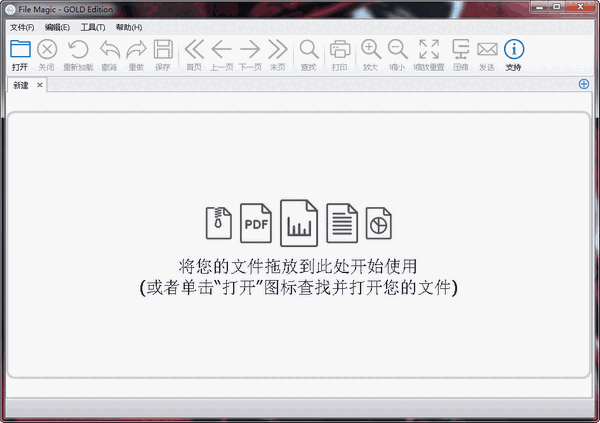Click the File Magic app icon in title bar
600x423 pixels.
point(10,9)
